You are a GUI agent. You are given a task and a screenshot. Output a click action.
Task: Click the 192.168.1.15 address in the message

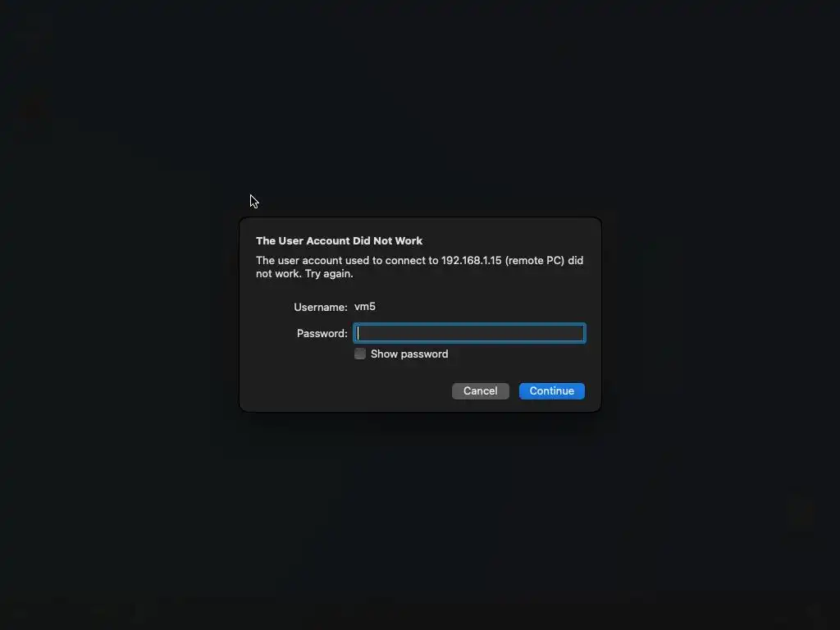[x=472, y=260]
